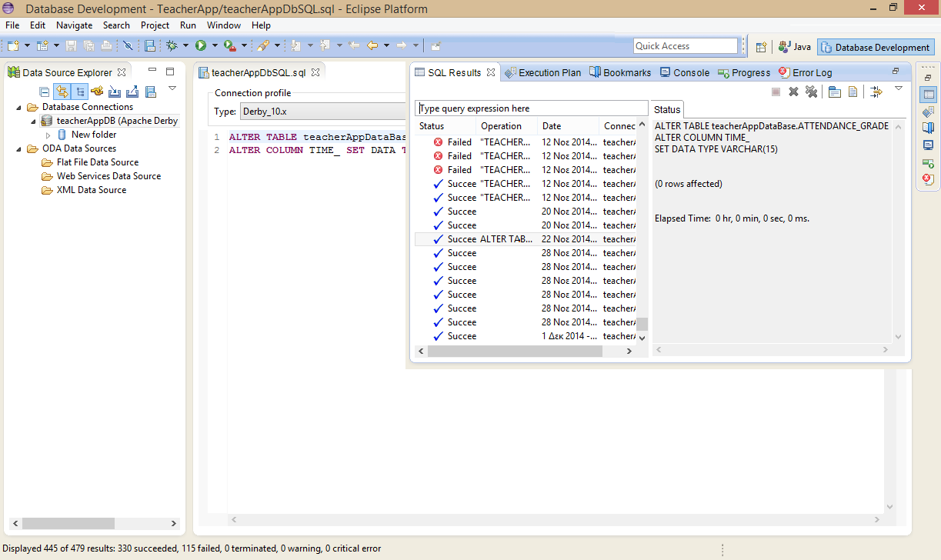
Task: Toggle the category display button in Data Source Explorer
Action: [80, 92]
